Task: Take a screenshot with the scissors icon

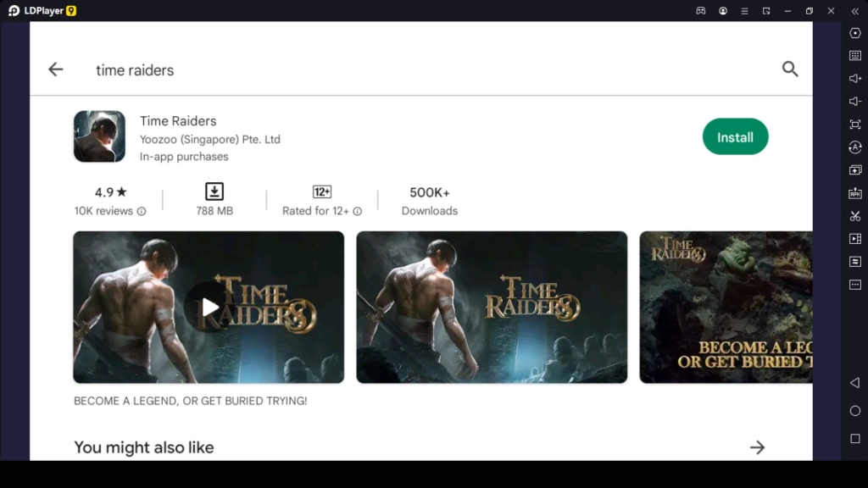Action: coord(855,216)
